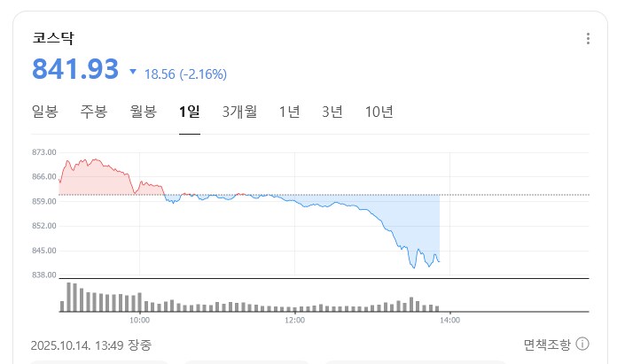Choose the 3년 chart period
Viewport: 625px width, 364px height.
(332, 112)
